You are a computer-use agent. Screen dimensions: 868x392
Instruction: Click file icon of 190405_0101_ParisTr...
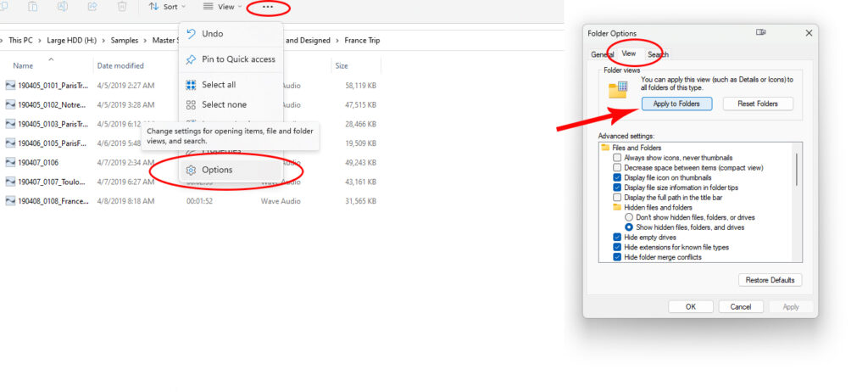pos(10,86)
